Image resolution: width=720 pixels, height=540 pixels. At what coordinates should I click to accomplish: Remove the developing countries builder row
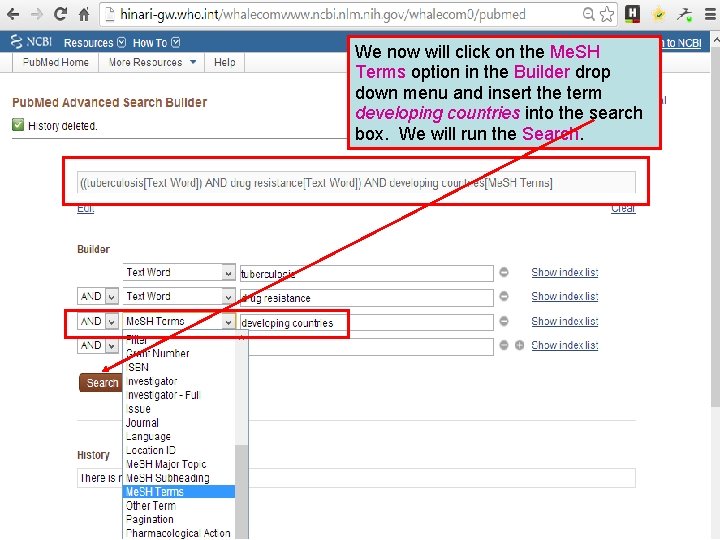504,321
